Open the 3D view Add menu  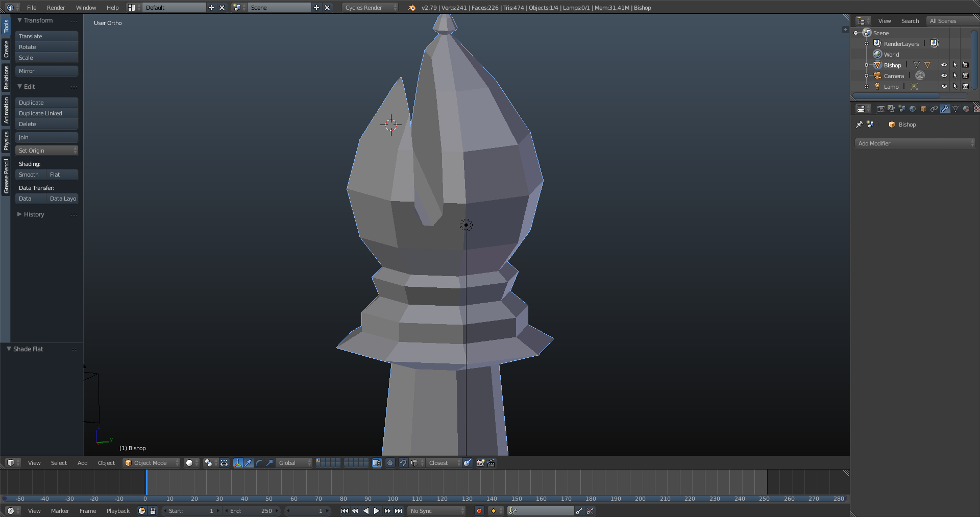pyautogui.click(x=82, y=463)
